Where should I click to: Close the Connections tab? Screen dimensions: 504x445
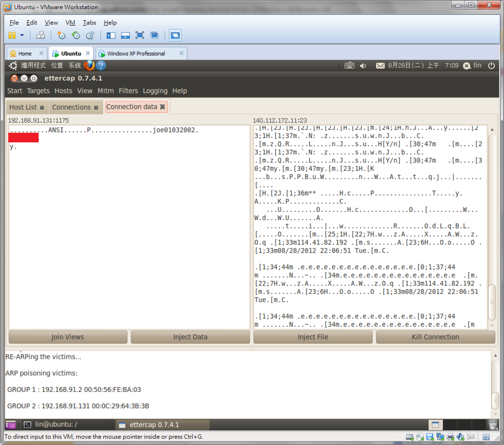(96, 108)
